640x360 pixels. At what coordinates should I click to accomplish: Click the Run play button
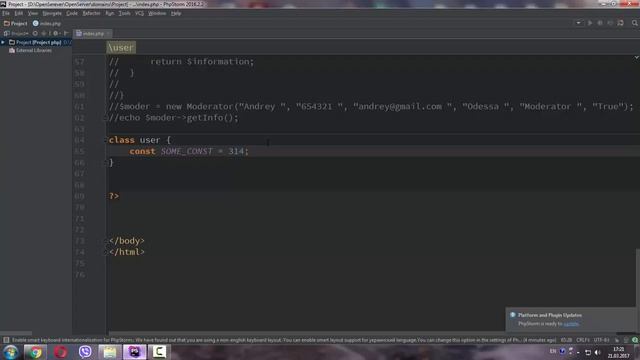pyautogui.click(x=590, y=23)
